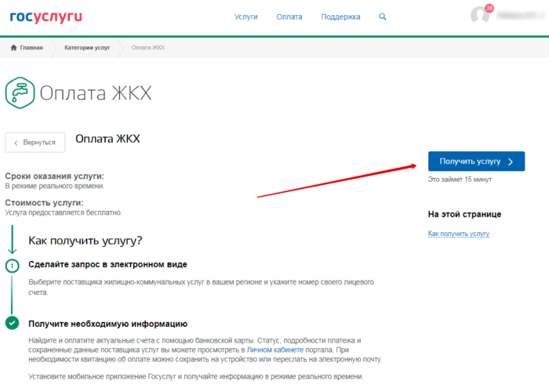
Task: Go to Категории услуг breadcrumb
Action: pos(87,48)
